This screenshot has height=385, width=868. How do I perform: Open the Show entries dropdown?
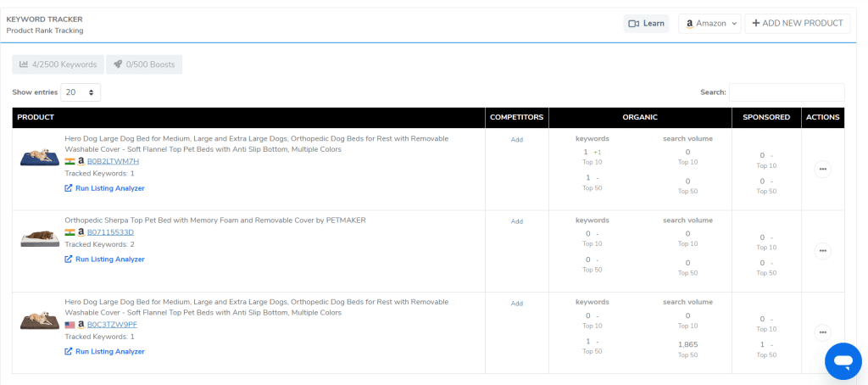(x=81, y=92)
